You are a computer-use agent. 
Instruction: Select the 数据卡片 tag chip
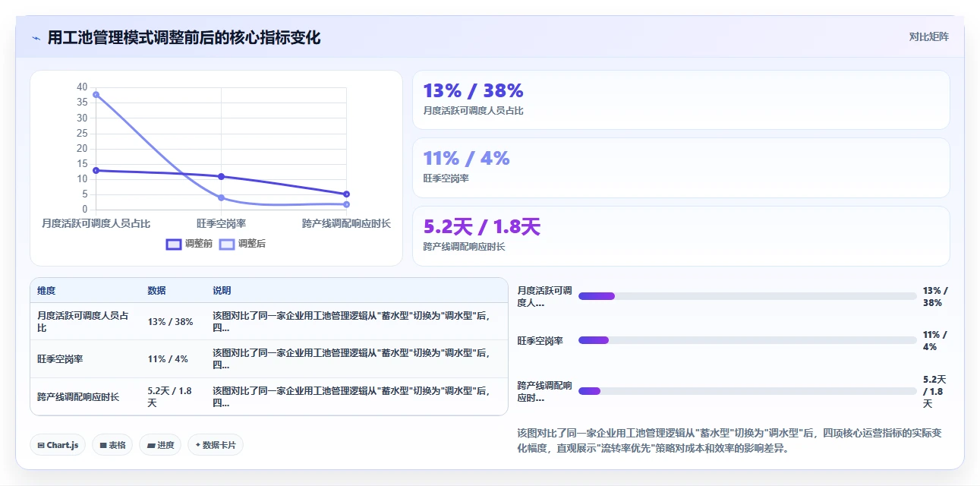(216, 445)
